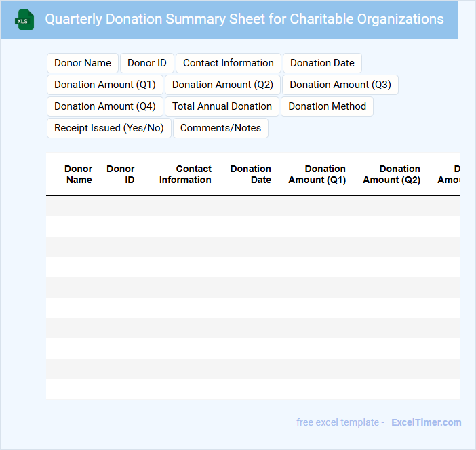Click the Donation Method tag

(327, 106)
